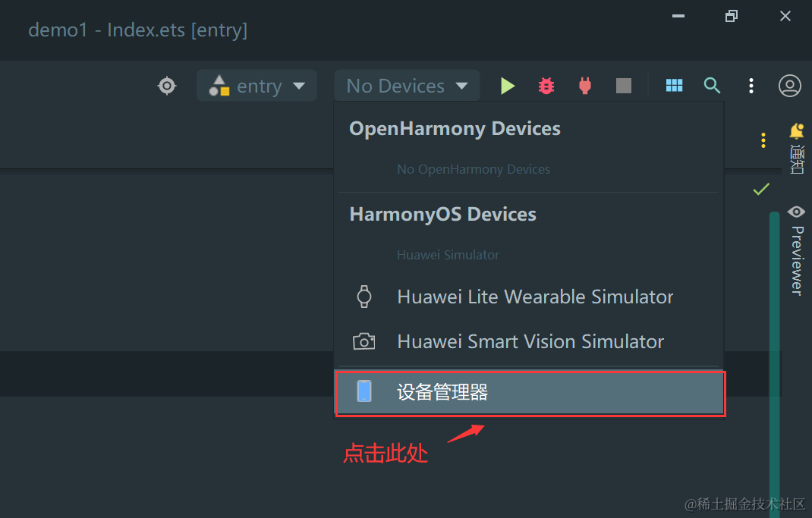Start debugging via the red bug icon
This screenshot has height=518, width=812.
click(x=546, y=86)
